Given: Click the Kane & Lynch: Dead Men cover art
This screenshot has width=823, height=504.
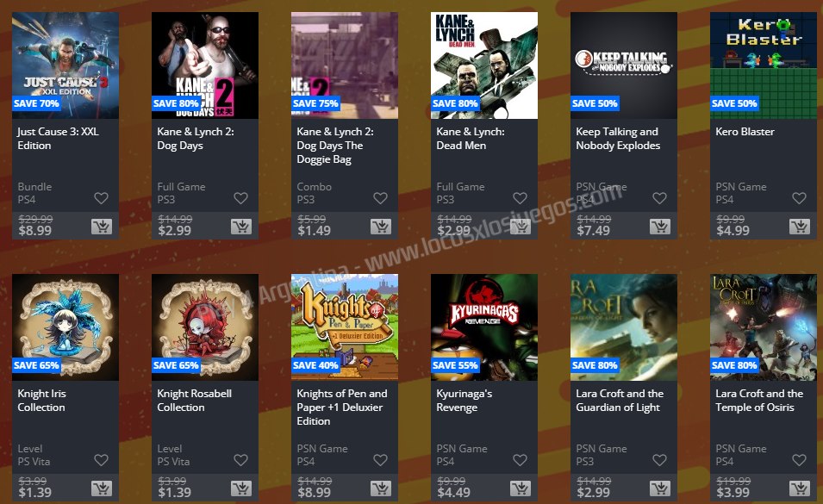Looking at the screenshot, I should click(484, 65).
